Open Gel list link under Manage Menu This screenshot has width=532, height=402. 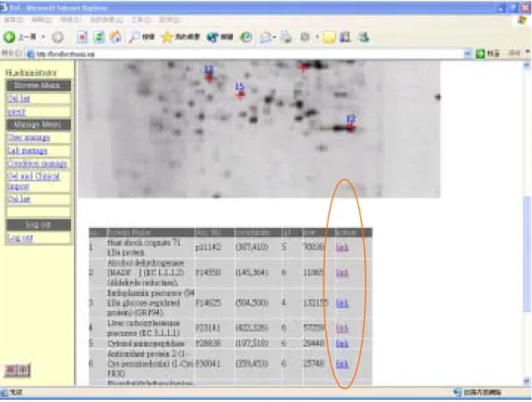(19, 199)
